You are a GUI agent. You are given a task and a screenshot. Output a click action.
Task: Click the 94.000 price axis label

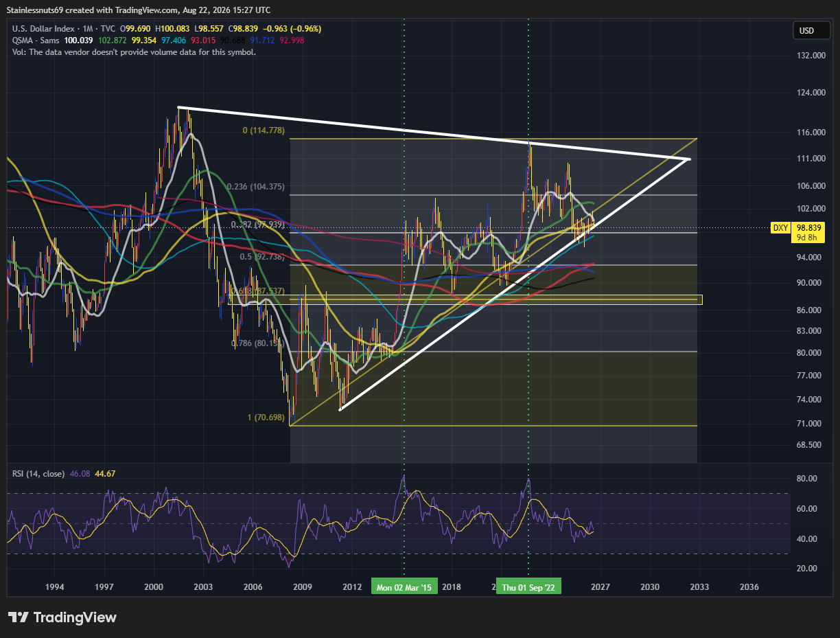pyautogui.click(x=810, y=258)
